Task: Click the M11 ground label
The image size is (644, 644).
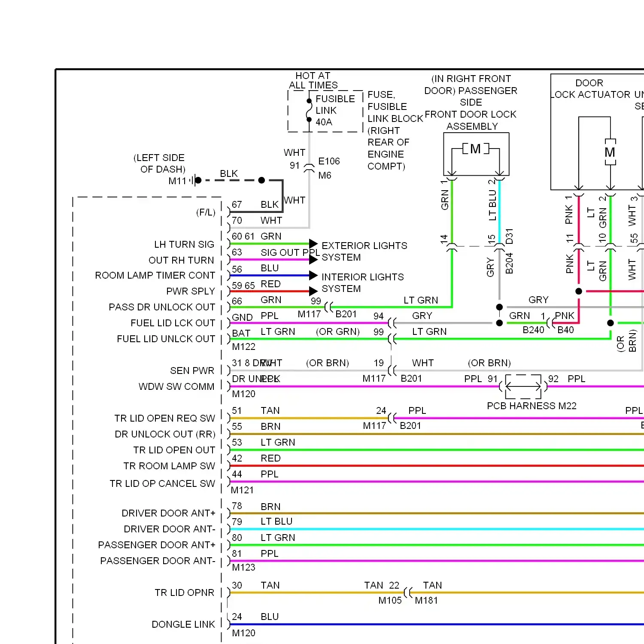Action: 177,181
